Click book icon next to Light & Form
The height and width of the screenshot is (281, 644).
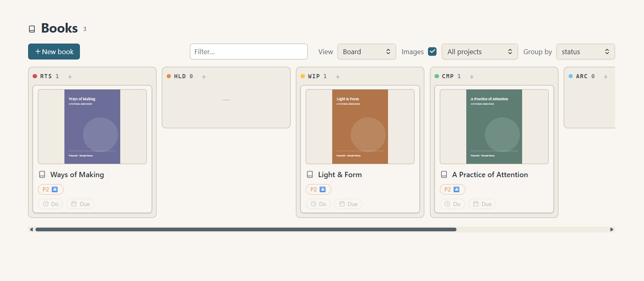tap(310, 174)
